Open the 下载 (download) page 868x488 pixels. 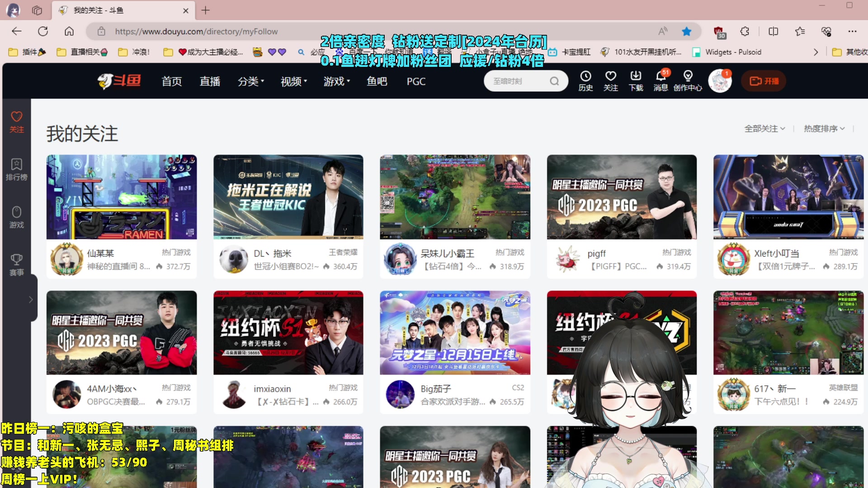pyautogui.click(x=636, y=80)
